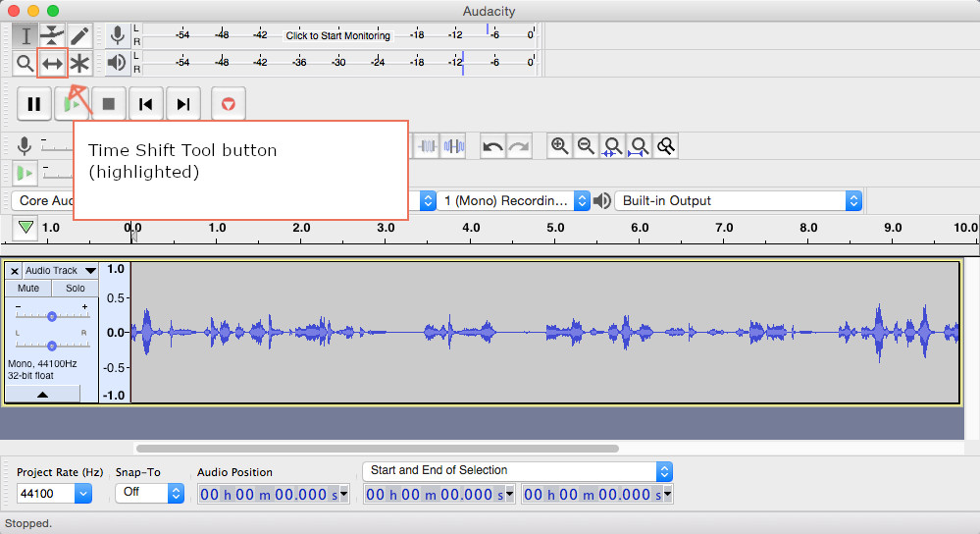Click the Pause button

pos(34,103)
